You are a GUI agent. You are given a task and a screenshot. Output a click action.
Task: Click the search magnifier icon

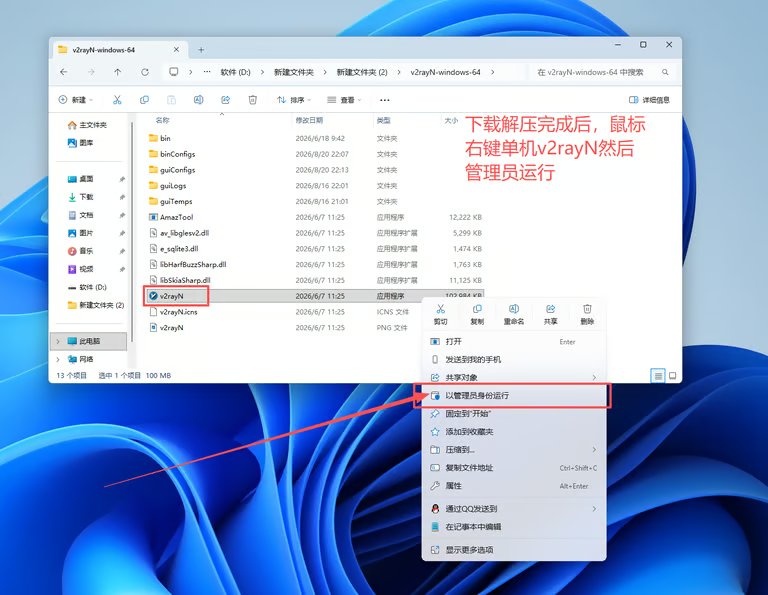tap(665, 72)
